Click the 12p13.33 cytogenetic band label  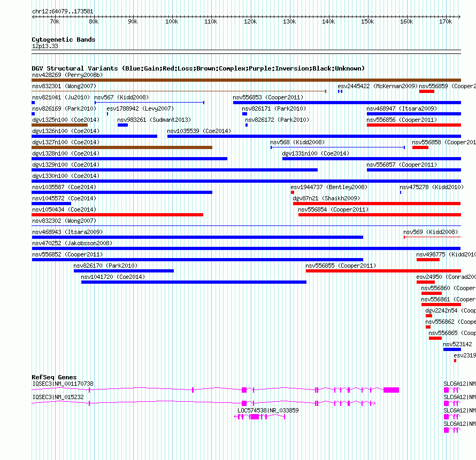click(x=45, y=46)
